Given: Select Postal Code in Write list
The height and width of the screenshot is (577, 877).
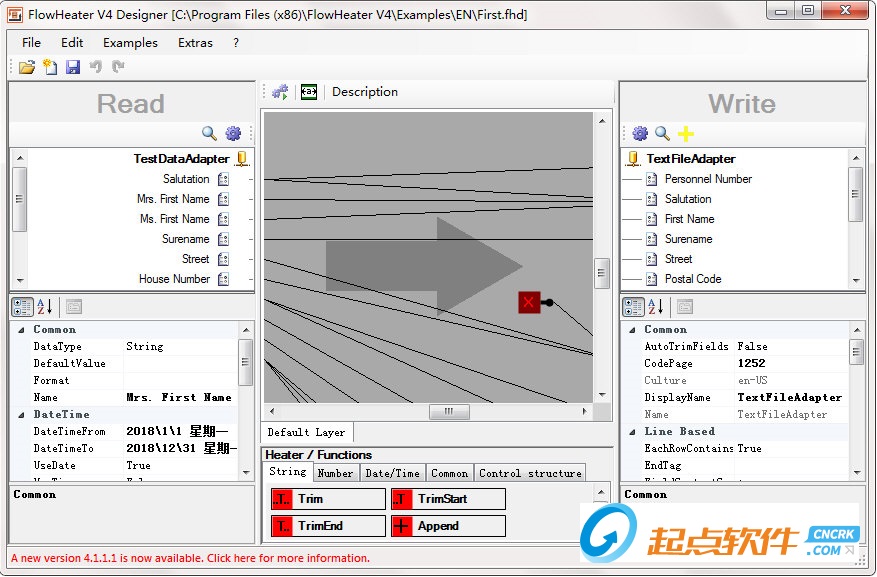Looking at the screenshot, I should coord(693,278).
